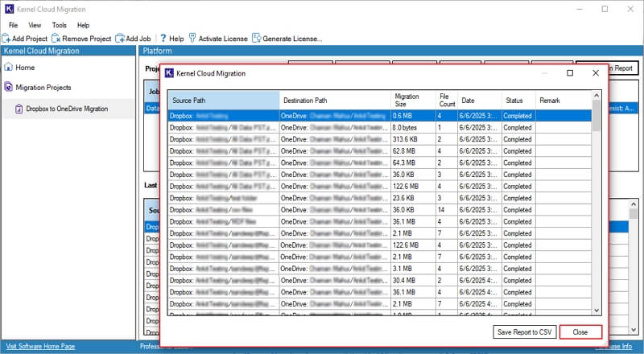Viewport: 644px width, 354px height.
Task: Select the row with size 8.0 bytes
Action: tap(380, 128)
